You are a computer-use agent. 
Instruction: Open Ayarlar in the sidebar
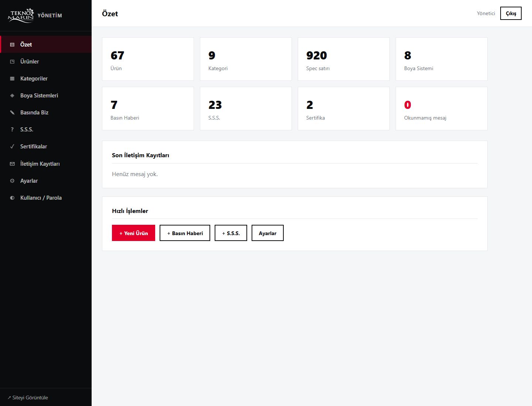pos(46,180)
